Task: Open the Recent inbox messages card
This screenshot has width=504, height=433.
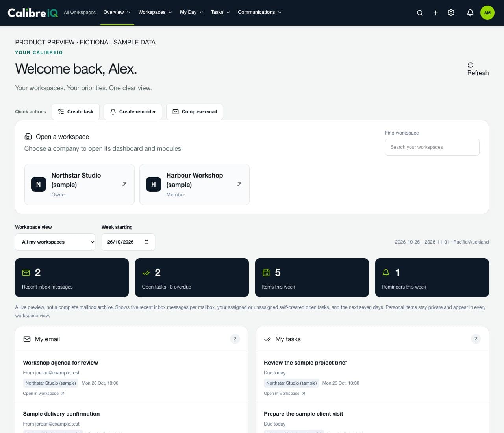Action: coord(72,278)
